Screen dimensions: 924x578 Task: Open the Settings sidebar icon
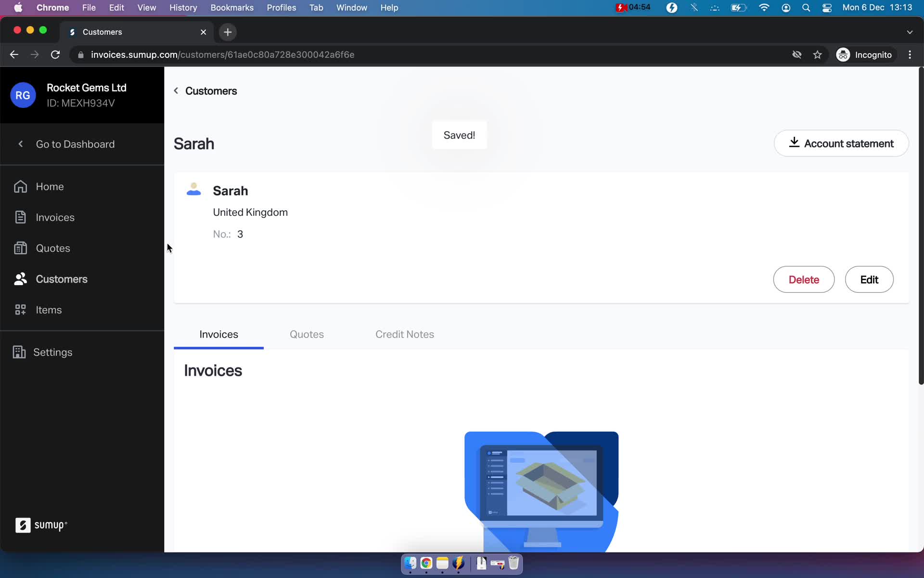point(19,352)
